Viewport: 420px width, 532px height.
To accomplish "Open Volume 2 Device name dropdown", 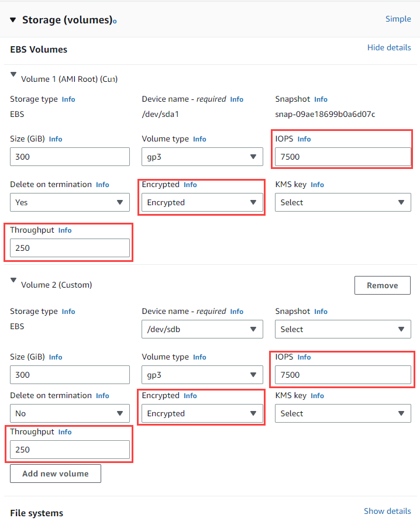I will (x=201, y=329).
